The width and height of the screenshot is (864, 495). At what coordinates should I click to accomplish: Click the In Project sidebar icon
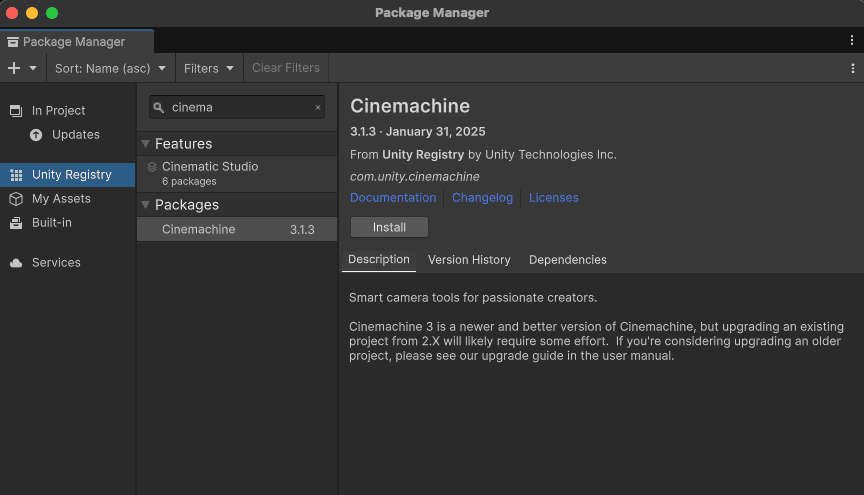click(x=16, y=111)
